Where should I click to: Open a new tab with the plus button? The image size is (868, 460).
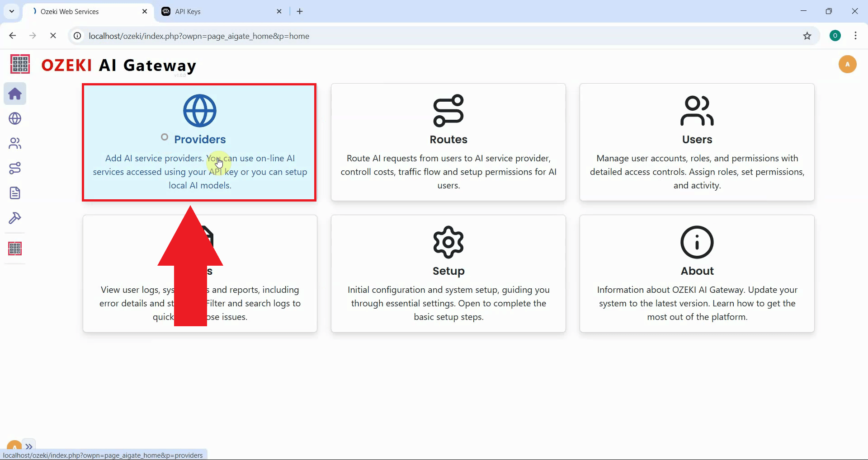click(x=300, y=11)
